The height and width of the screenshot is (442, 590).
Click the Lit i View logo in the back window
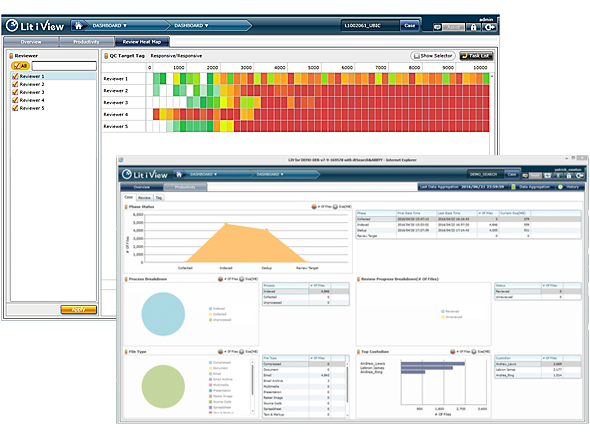35,26
